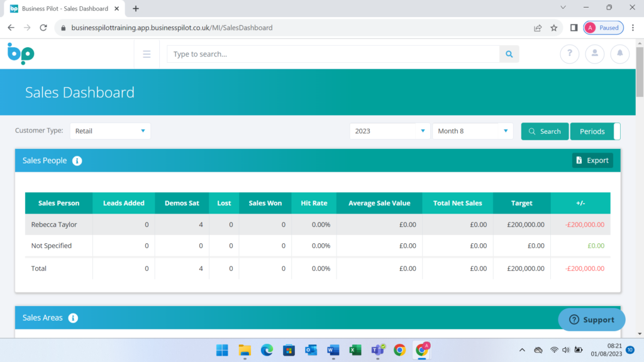Click the Lost column header
This screenshot has height=362, width=644.
224,203
